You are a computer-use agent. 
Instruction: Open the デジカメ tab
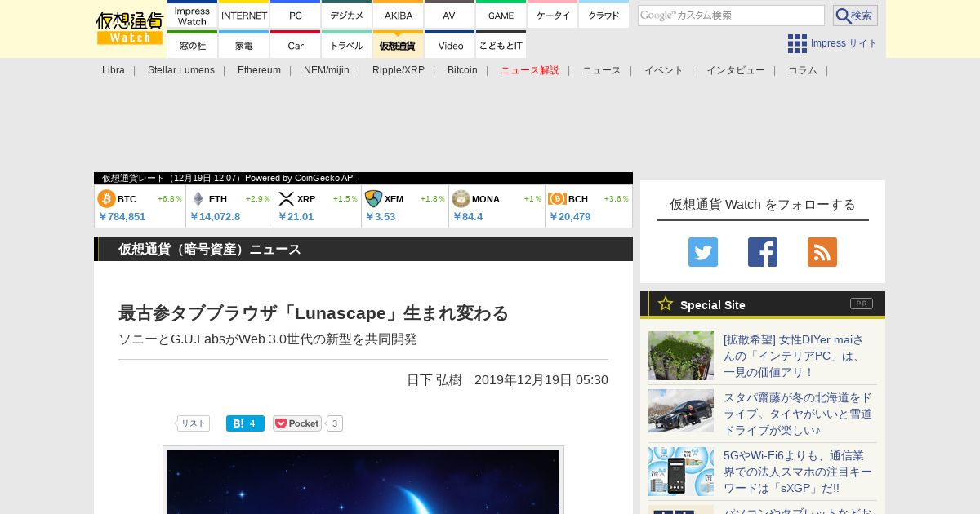click(x=347, y=16)
